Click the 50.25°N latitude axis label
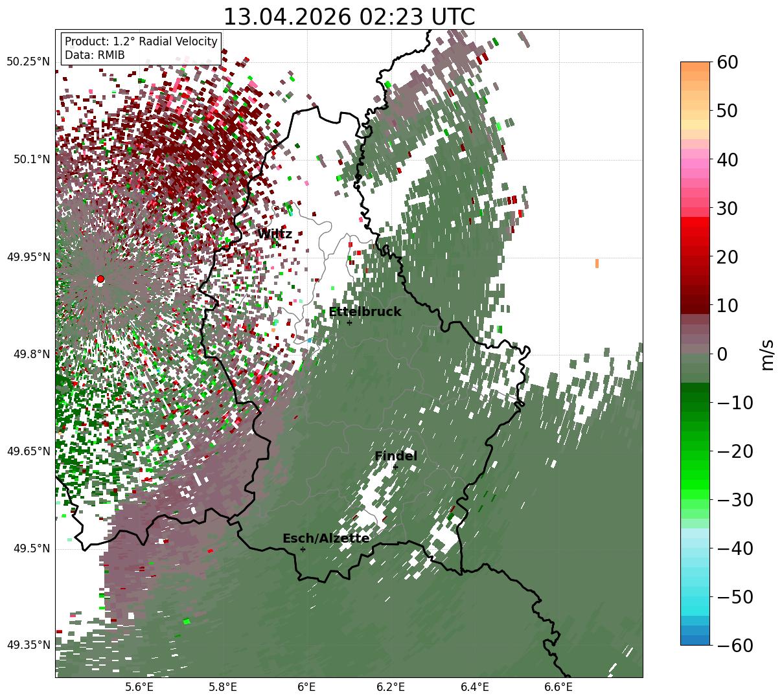Viewport: 782px width, 700px height. 28,62
